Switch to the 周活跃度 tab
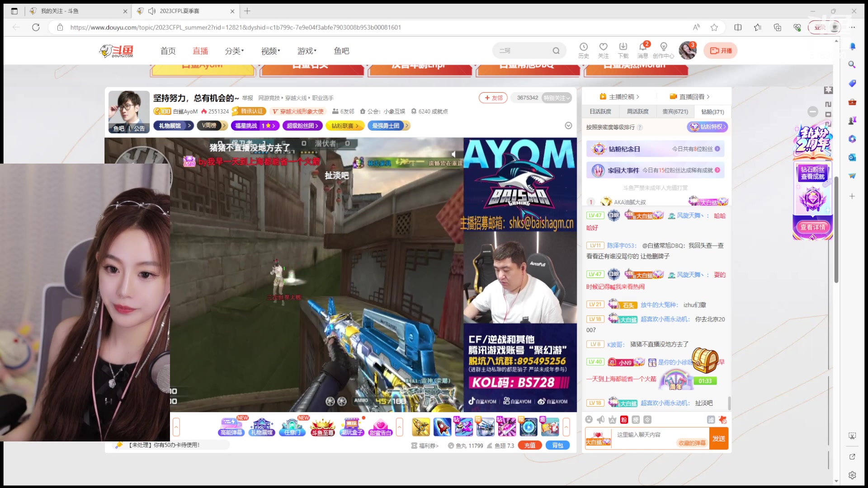The height and width of the screenshot is (488, 868). pos(638,112)
